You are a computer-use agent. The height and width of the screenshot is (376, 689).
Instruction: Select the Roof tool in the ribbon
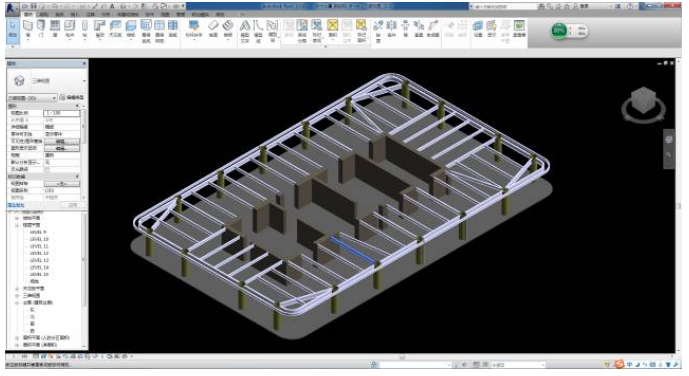(x=100, y=29)
